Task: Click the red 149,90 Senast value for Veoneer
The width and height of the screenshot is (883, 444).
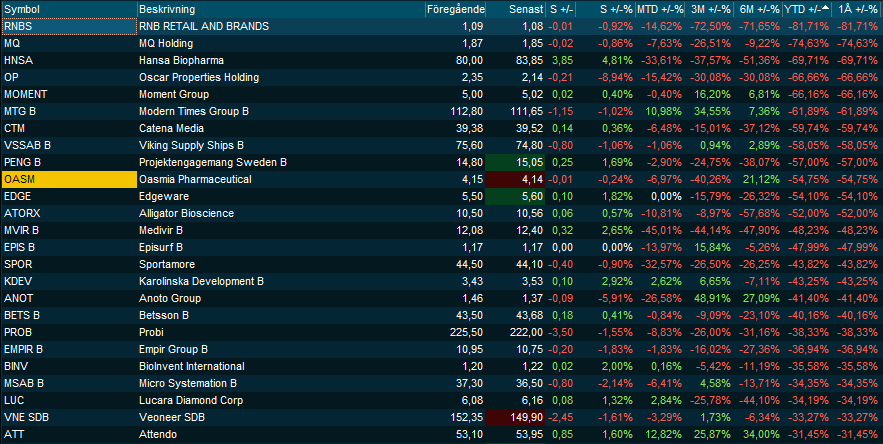Action: [x=515, y=418]
